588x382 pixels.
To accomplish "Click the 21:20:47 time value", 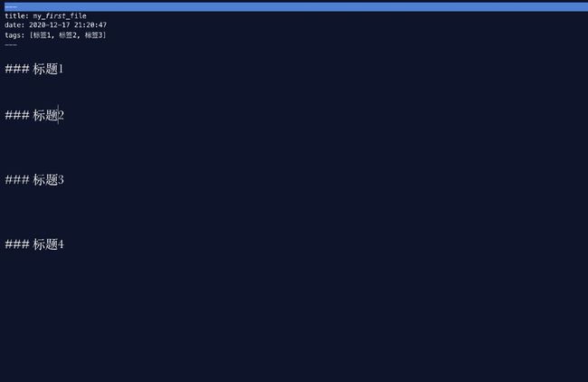I will (90, 25).
